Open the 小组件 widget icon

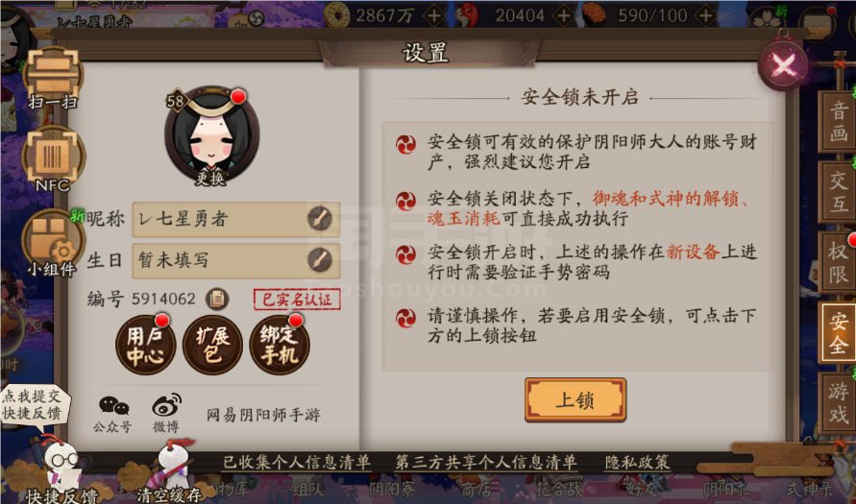53,243
